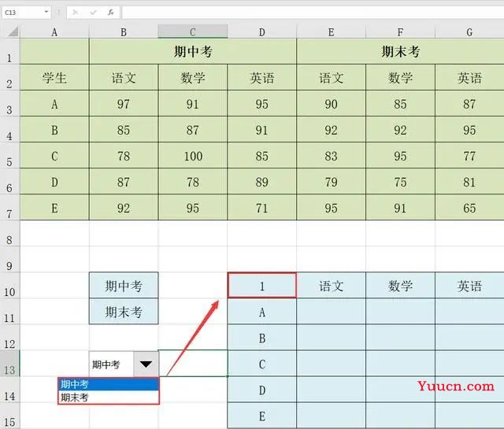
Task: Click 数学 header in cell F10
Action: tap(400, 286)
